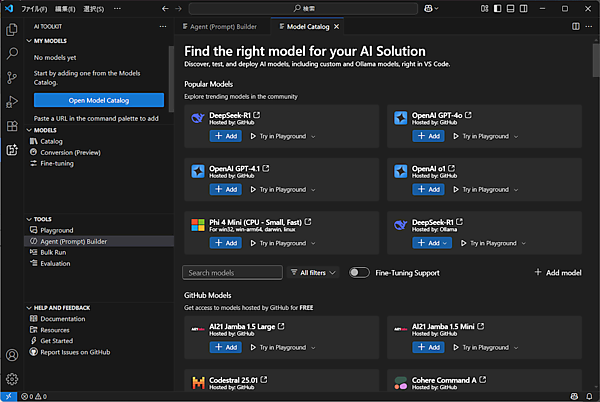Open the Extensions view icon
Viewport: 600px width, 402px height.
pos(12,126)
